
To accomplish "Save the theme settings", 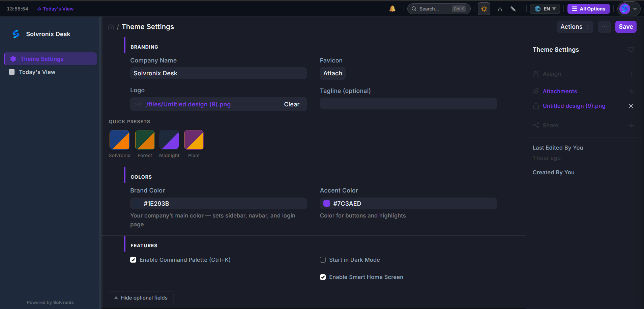I will (626, 27).
